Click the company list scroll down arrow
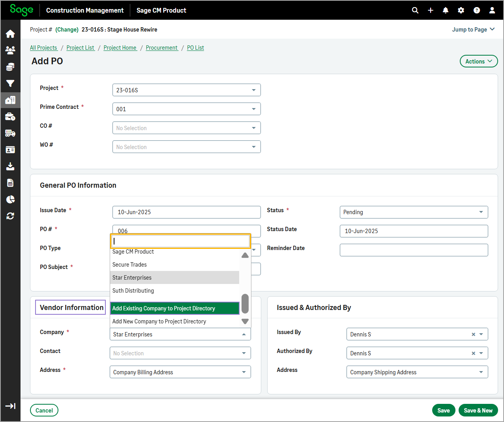Image resolution: width=504 pixels, height=422 pixels. click(x=245, y=321)
